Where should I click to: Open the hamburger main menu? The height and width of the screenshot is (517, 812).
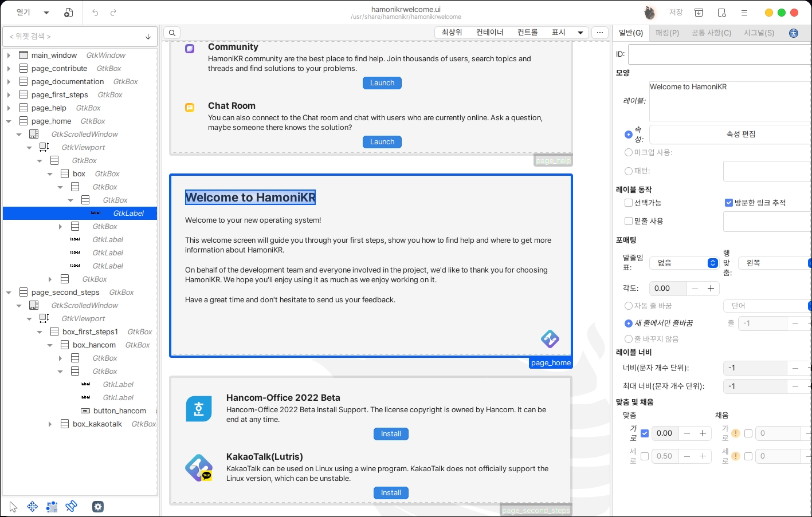744,13
